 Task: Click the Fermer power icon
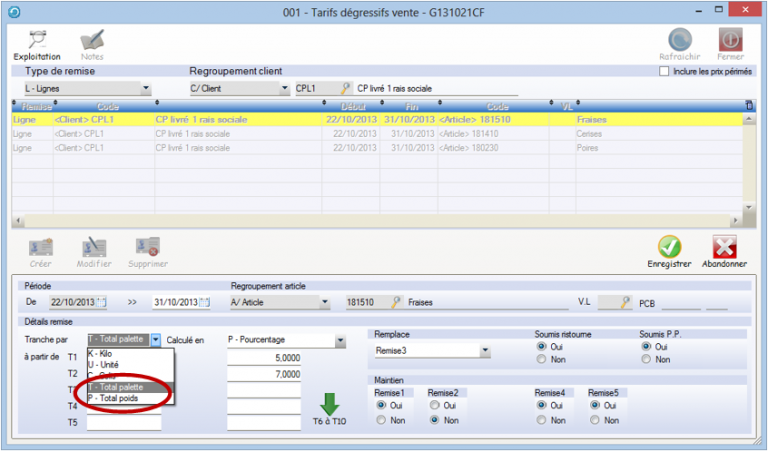(730, 40)
